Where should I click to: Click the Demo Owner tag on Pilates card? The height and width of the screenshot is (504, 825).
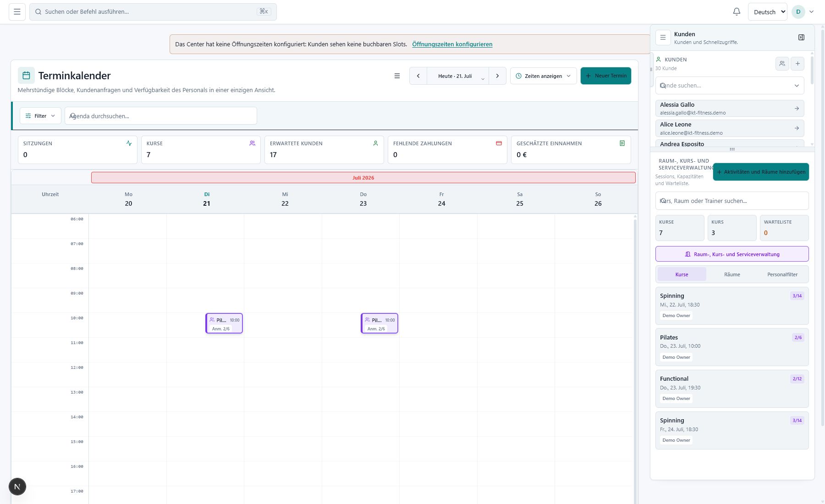pos(676,357)
